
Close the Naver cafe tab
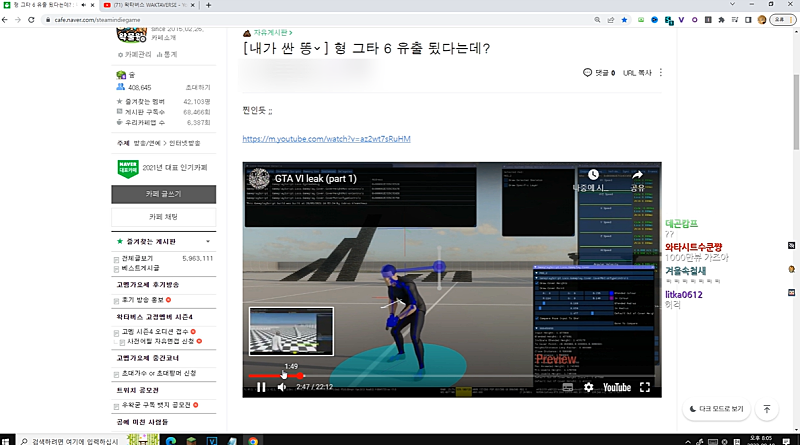coord(92,5)
